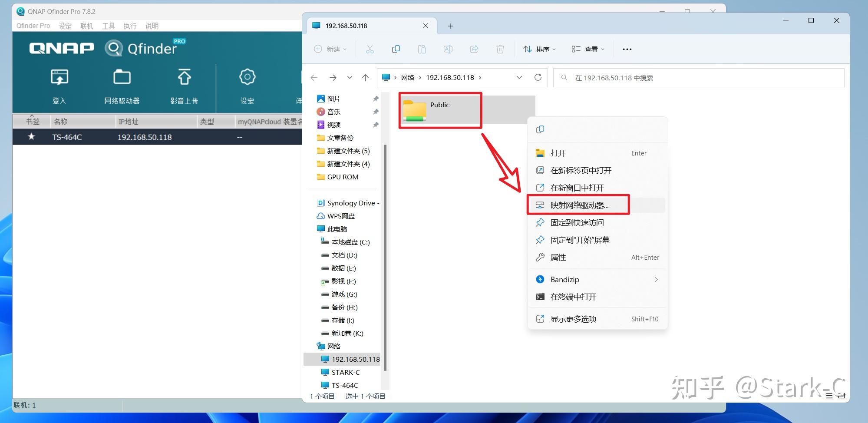
Task: Go up one level with the up arrow
Action: pos(365,78)
